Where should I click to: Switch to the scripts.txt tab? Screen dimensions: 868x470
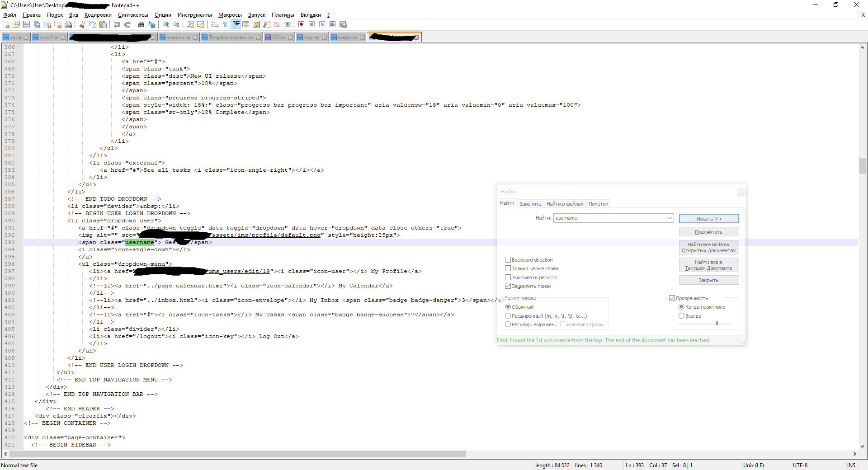pos(347,38)
